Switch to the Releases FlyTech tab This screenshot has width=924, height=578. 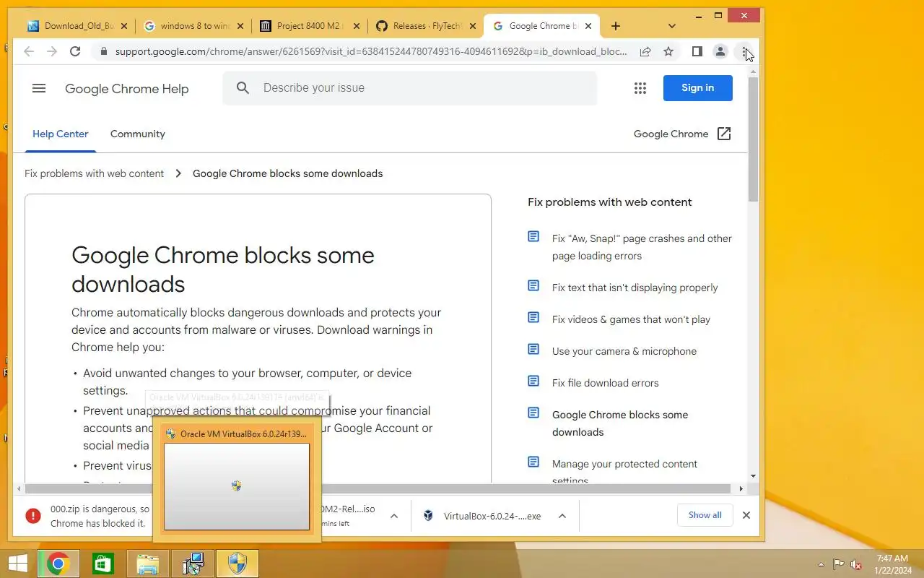pos(427,26)
